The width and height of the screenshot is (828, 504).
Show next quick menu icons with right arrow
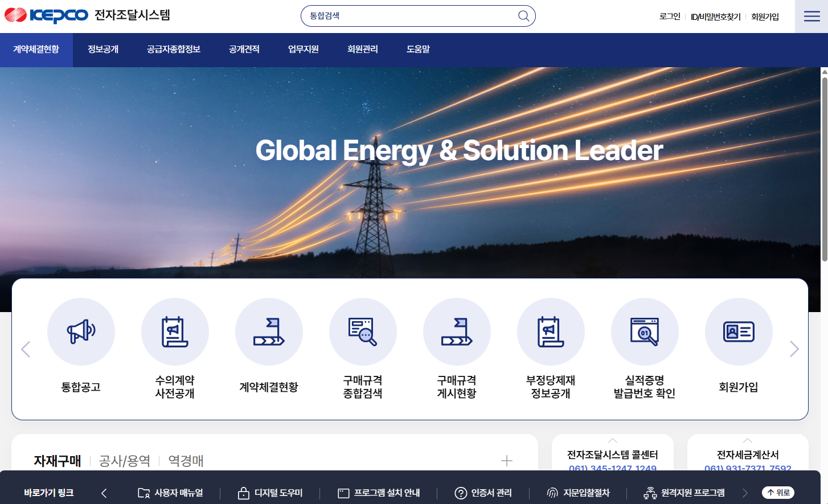click(794, 349)
